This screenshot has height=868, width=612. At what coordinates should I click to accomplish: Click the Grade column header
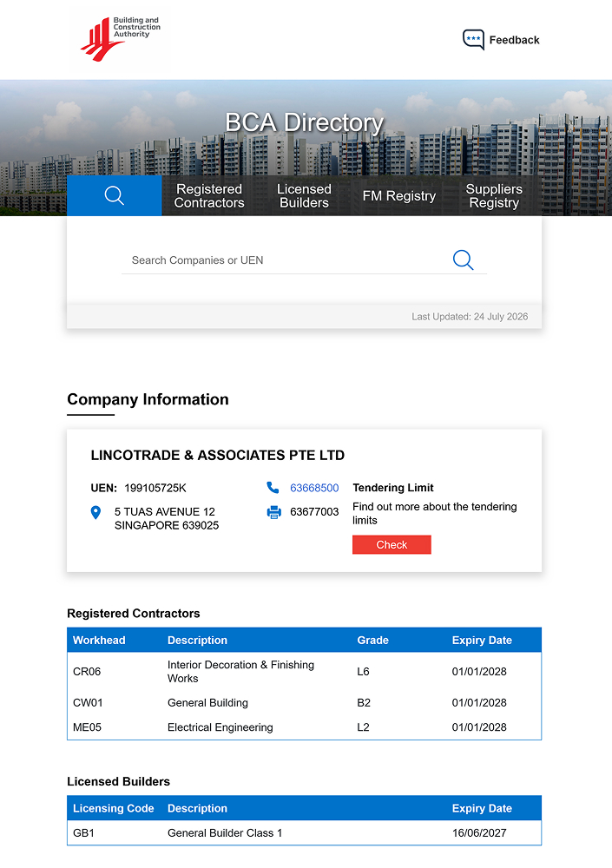pos(372,640)
